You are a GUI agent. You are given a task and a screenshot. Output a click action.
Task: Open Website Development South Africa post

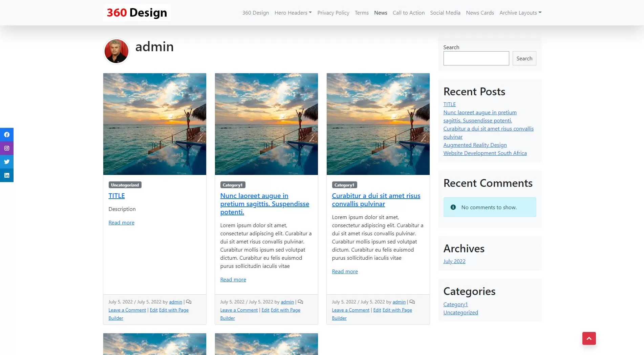(x=485, y=153)
